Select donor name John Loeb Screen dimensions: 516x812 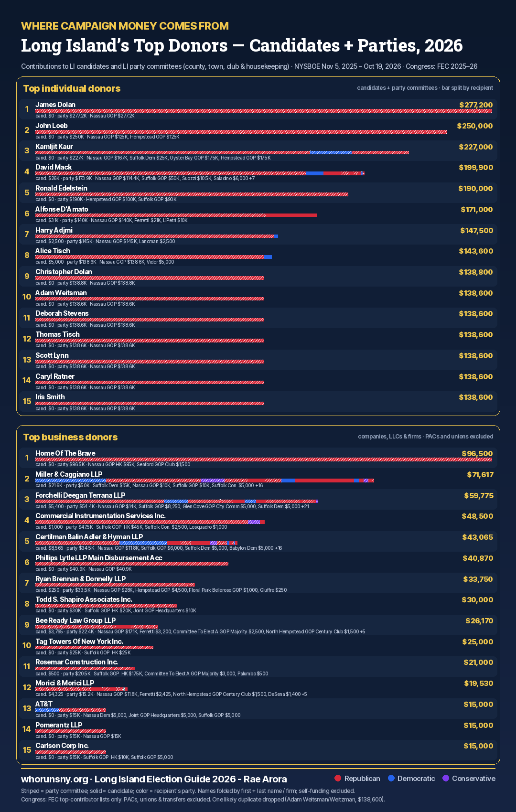(x=52, y=126)
